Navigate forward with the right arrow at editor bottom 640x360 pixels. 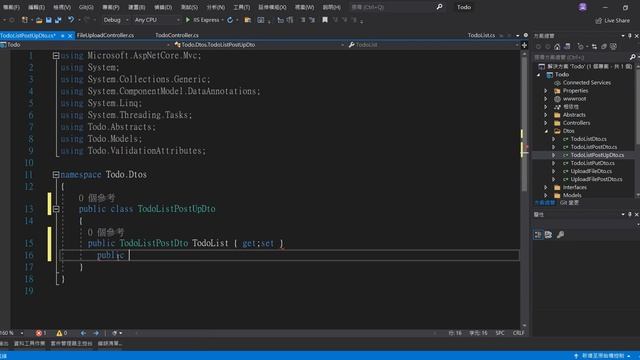point(96,333)
